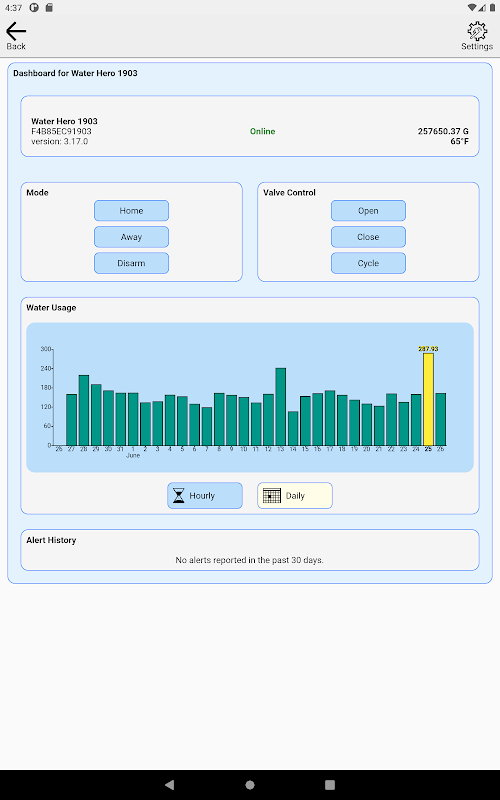Image resolution: width=500 pixels, height=800 pixels.
Task: Click the SD card status bar icon
Action: click(x=49, y=8)
